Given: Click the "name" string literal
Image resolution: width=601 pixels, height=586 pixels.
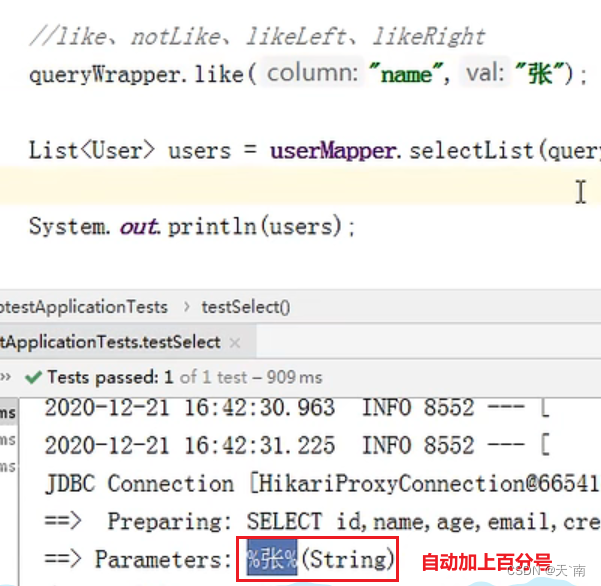Looking at the screenshot, I should click(406, 74).
